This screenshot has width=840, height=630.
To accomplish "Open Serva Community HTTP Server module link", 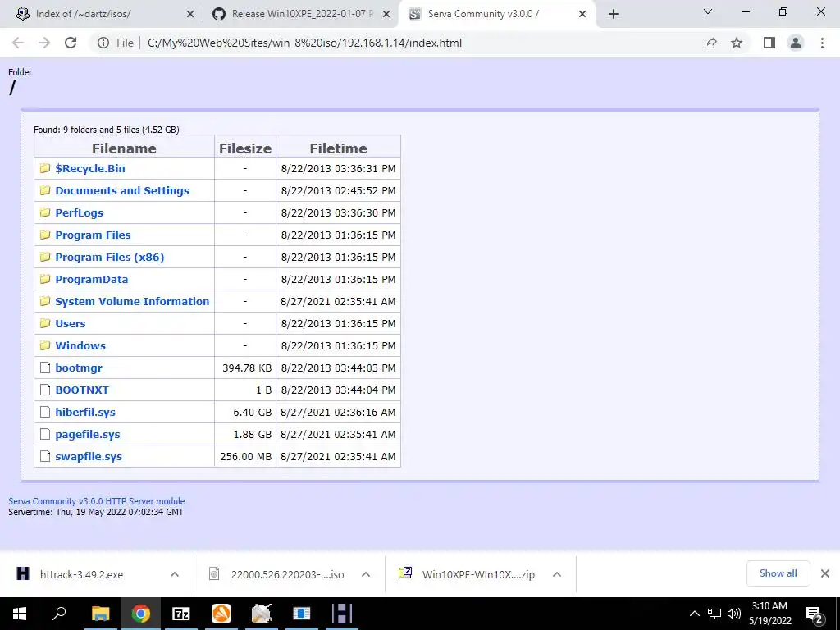I will (97, 501).
